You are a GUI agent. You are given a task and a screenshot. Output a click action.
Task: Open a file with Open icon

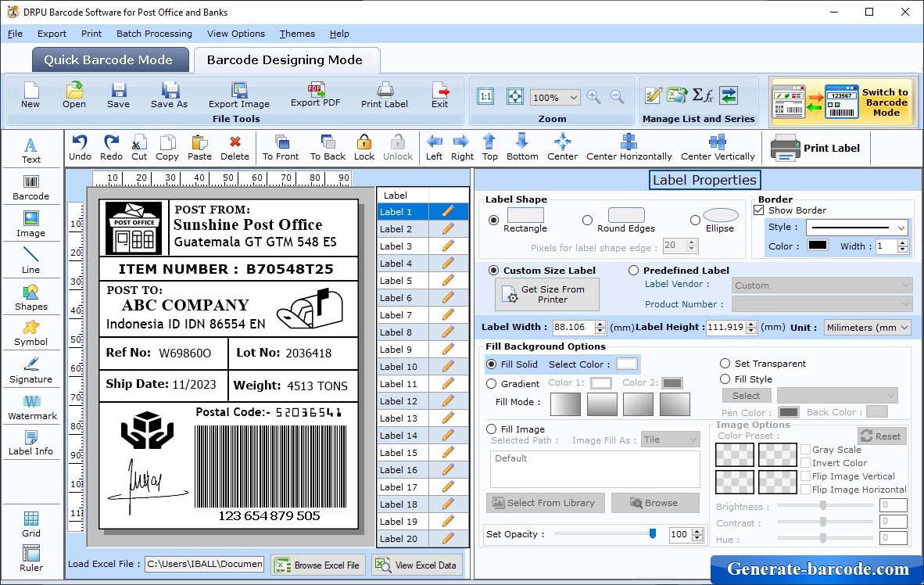click(x=74, y=95)
